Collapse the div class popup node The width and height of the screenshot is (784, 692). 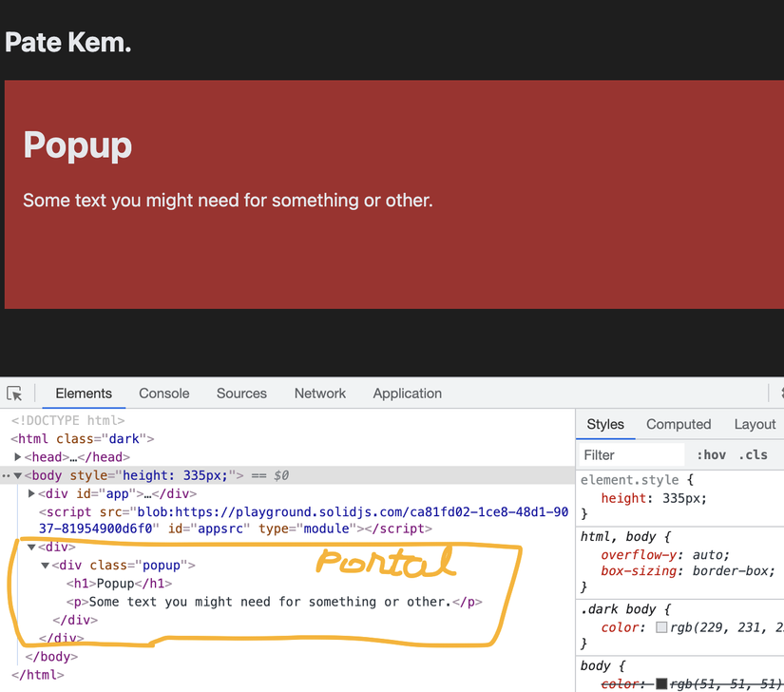[45, 566]
